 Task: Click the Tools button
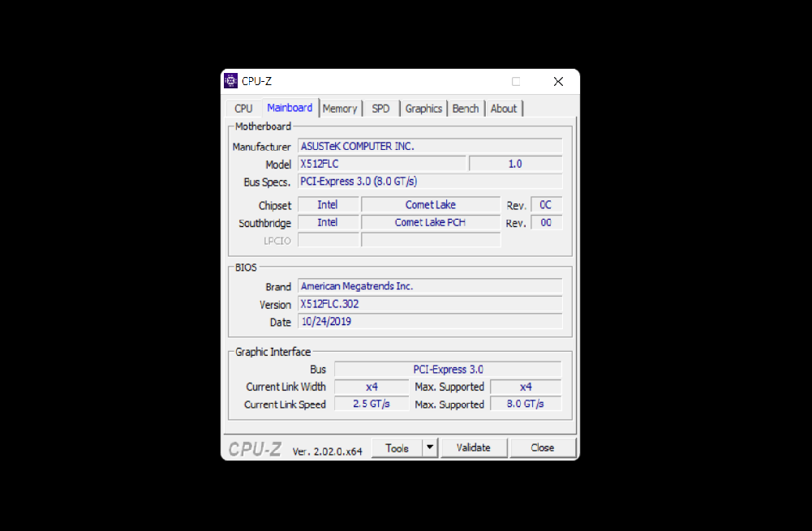coord(397,448)
